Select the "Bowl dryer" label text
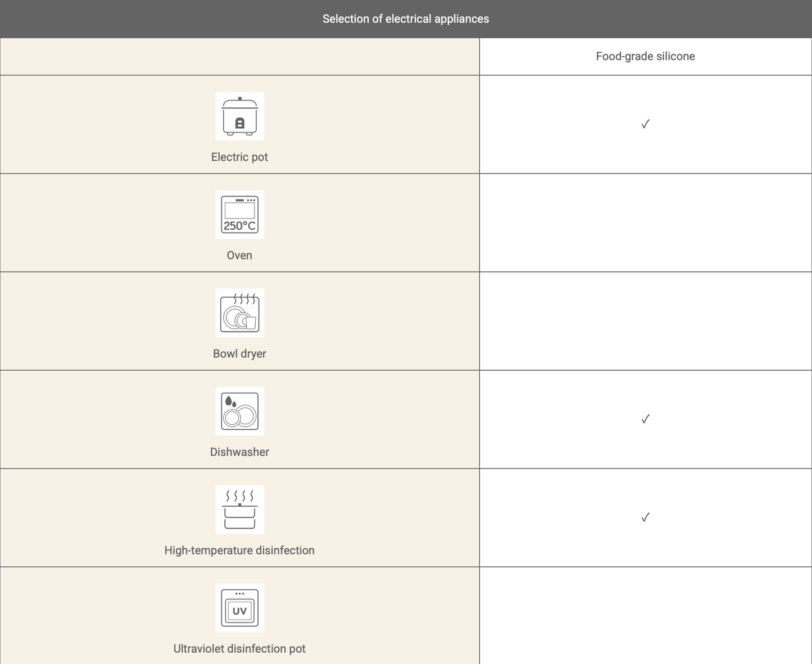This screenshot has width=812, height=664. pos(239,354)
